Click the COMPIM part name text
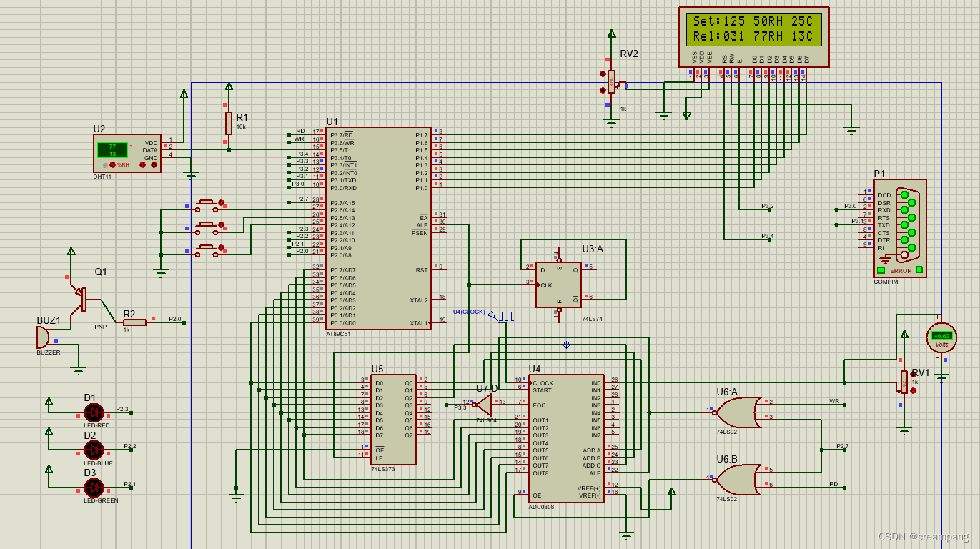 click(x=886, y=282)
